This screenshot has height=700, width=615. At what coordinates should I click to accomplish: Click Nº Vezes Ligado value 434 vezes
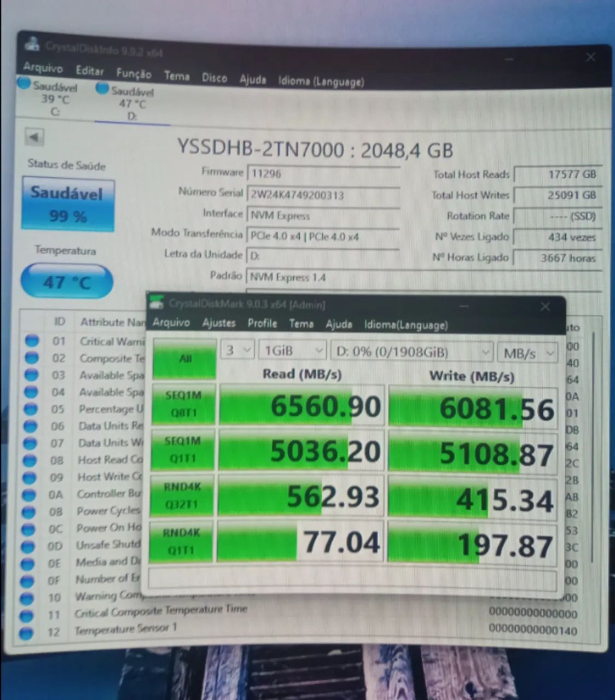pyautogui.click(x=558, y=237)
